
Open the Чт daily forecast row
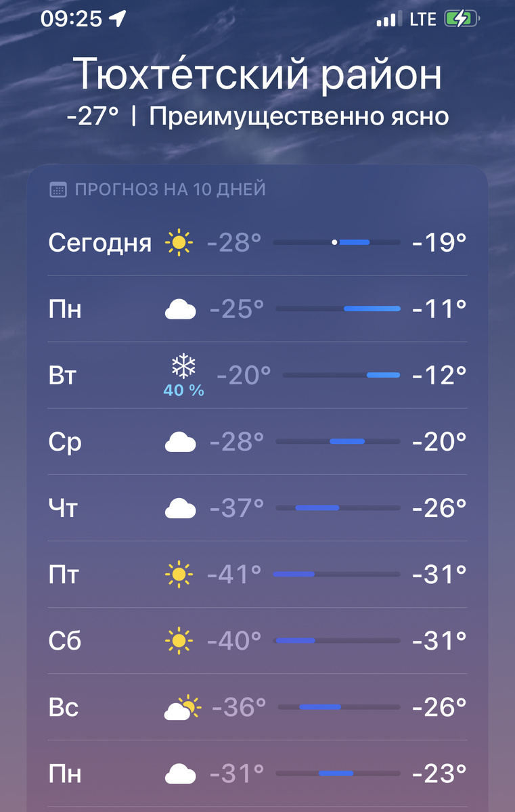click(x=257, y=507)
